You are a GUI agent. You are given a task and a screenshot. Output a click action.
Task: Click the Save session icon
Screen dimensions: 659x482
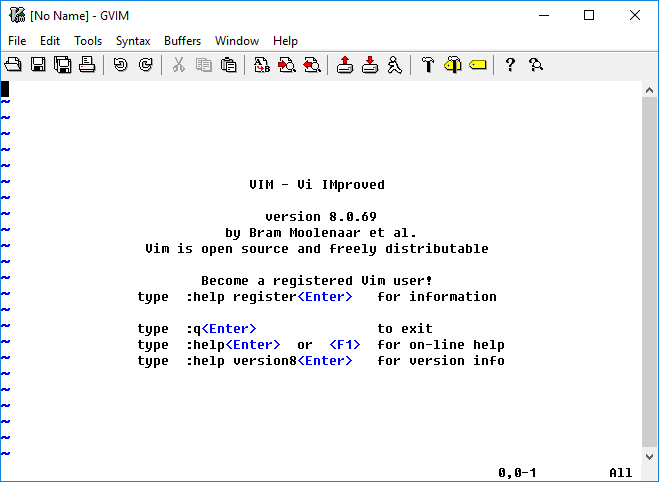(x=370, y=65)
